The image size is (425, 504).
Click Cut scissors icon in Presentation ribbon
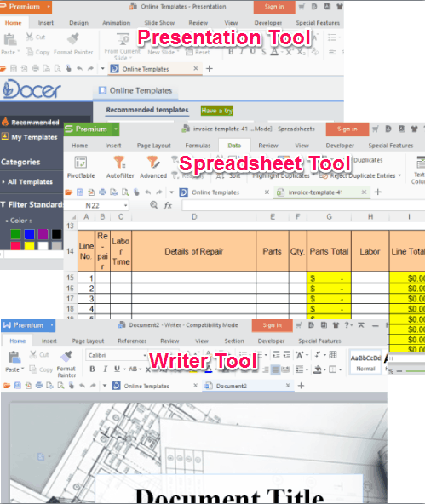point(29,37)
